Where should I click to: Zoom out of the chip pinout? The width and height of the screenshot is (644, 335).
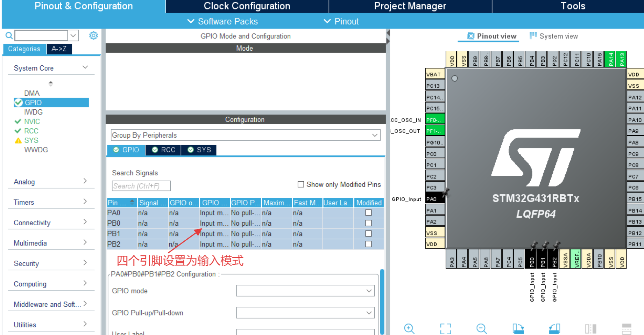pos(481,329)
